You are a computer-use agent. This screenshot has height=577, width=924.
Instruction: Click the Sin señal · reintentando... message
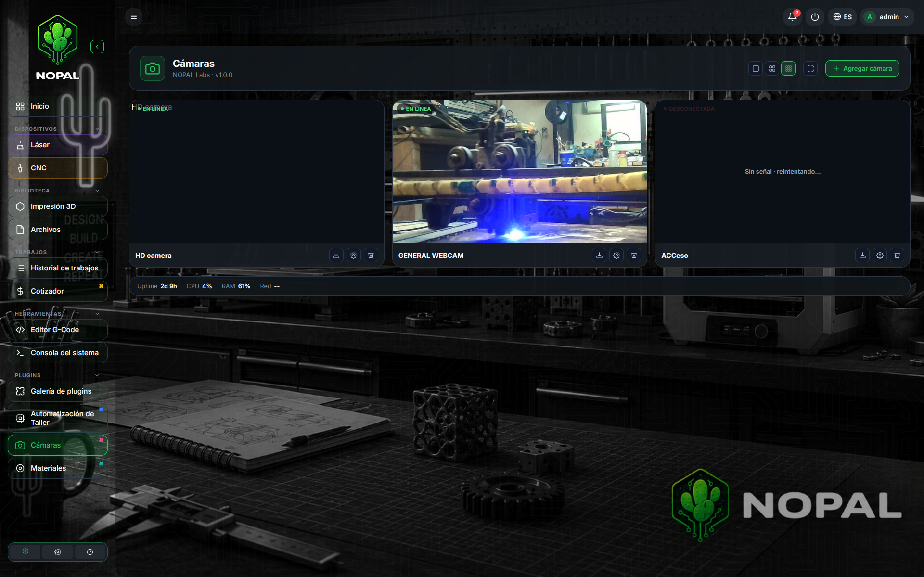pos(783,171)
